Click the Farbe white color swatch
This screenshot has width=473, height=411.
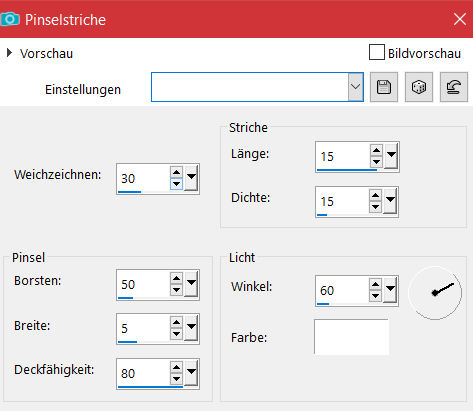point(351,337)
